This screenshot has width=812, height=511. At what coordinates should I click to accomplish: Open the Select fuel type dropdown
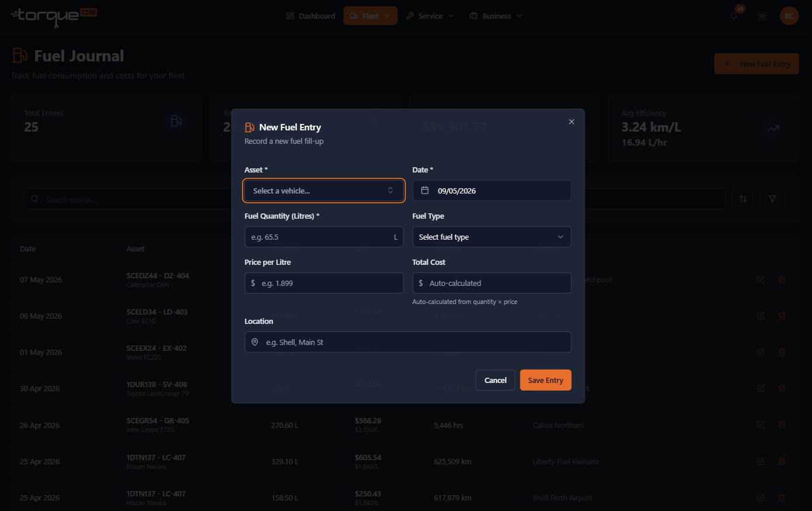pyautogui.click(x=492, y=237)
